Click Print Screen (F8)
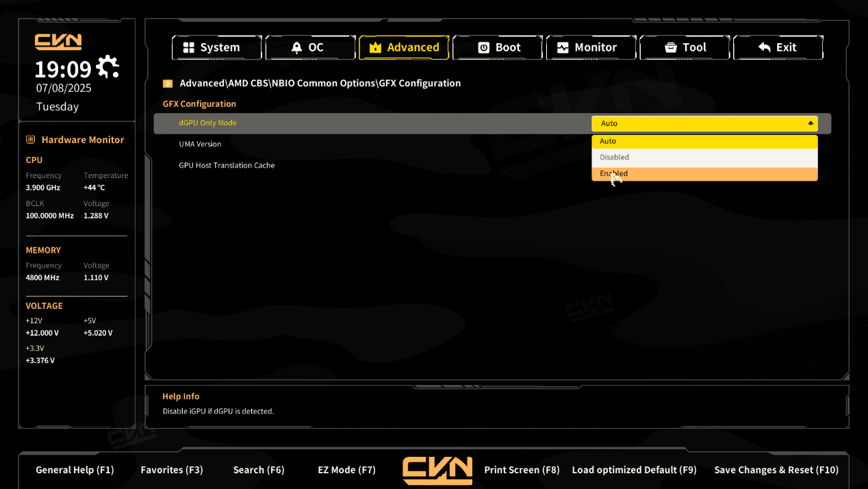 coord(522,470)
